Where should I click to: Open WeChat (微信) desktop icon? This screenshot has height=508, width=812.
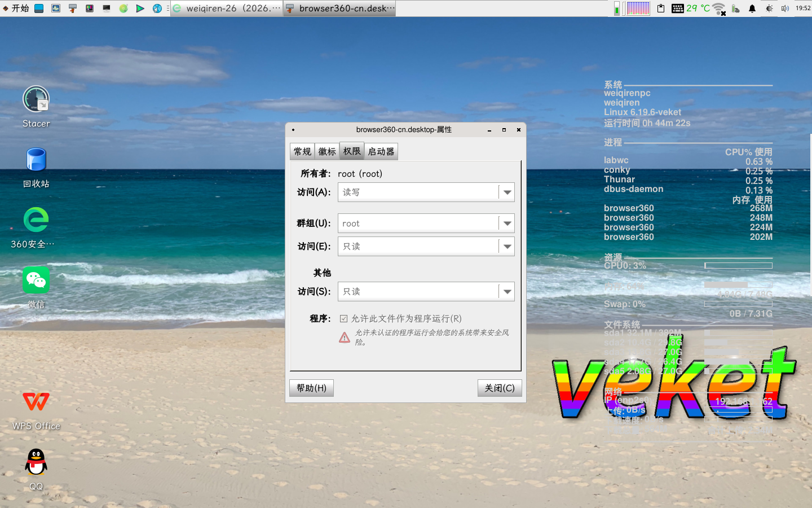(36, 280)
